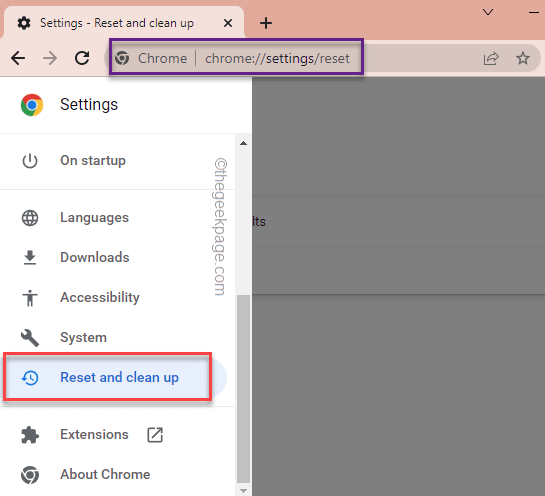Screen dimensions: 545x496
Task: Go back with the browser back arrow
Action: click(18, 58)
